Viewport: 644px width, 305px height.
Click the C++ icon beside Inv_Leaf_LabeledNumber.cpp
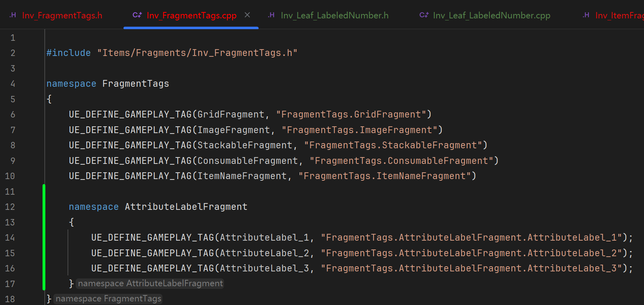(x=424, y=15)
